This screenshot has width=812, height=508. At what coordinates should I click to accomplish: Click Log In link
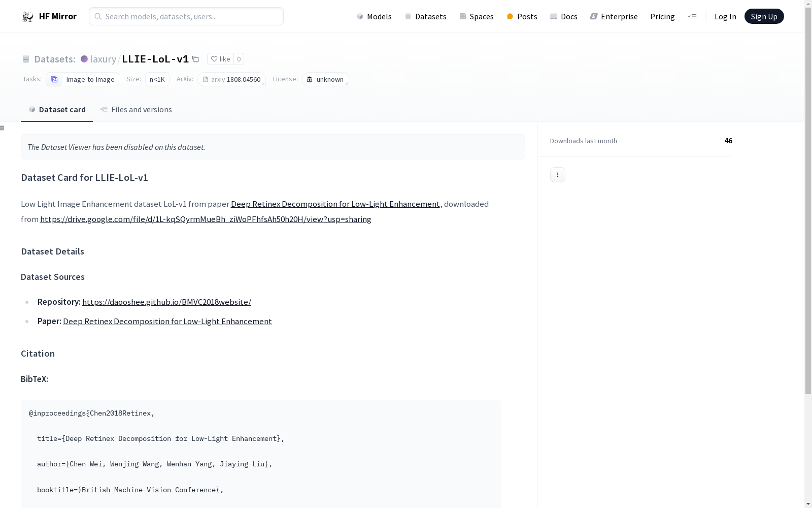coord(725,16)
